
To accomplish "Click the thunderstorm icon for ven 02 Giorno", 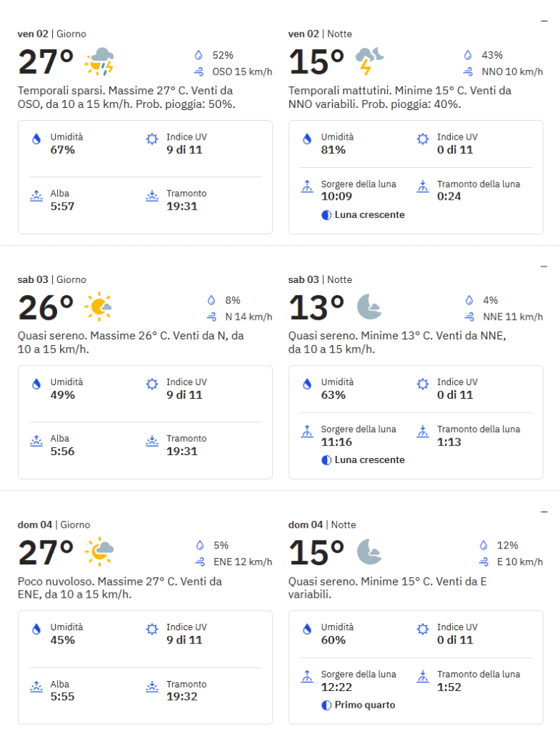I will pyautogui.click(x=99, y=62).
